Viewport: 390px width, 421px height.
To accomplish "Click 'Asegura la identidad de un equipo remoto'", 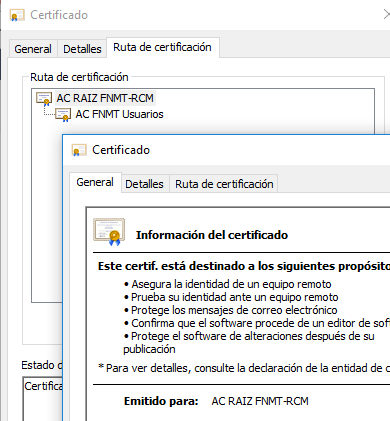I will (x=231, y=284).
